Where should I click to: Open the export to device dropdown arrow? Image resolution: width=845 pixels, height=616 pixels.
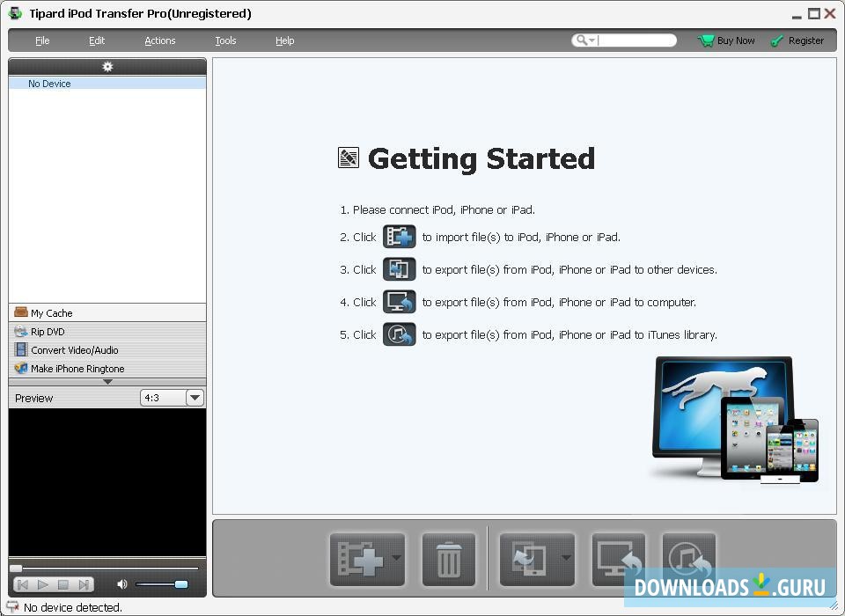click(x=566, y=558)
